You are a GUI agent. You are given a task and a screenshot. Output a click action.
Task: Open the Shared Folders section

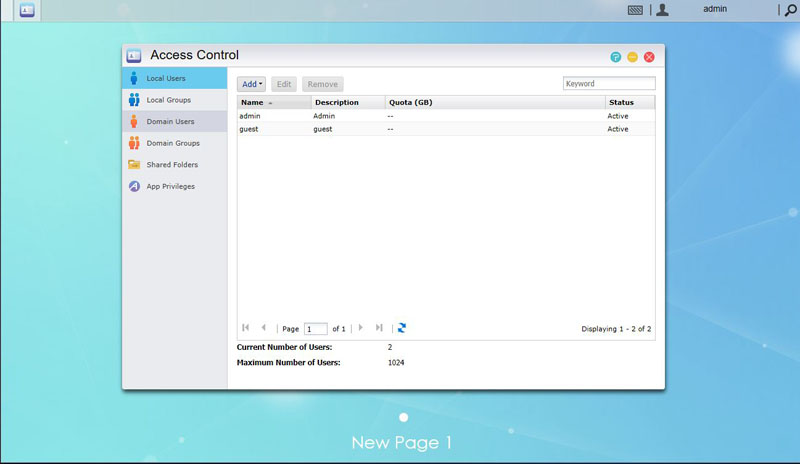(171, 164)
